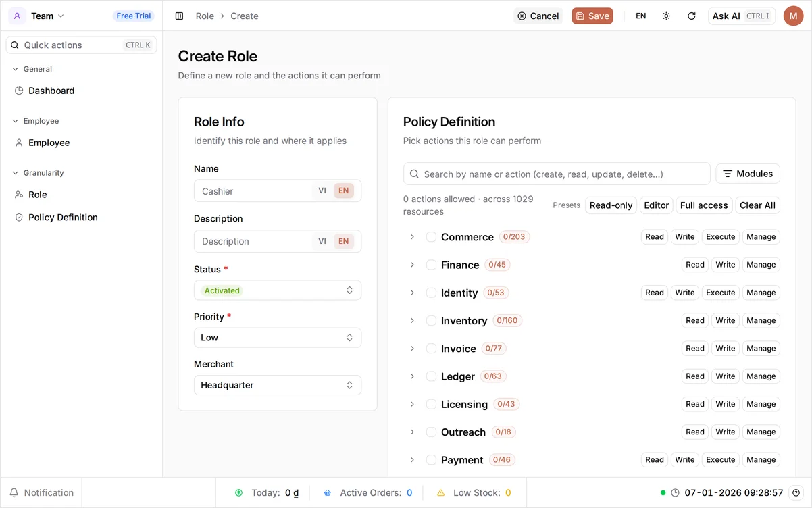812x508 pixels.
Task: Open the Status dropdown
Action: coord(278,290)
